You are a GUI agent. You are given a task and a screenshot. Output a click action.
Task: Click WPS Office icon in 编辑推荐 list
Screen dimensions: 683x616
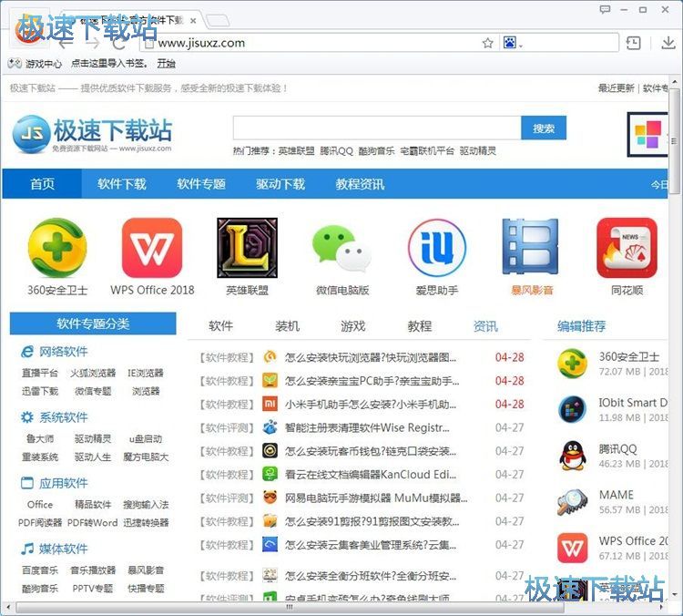point(573,548)
